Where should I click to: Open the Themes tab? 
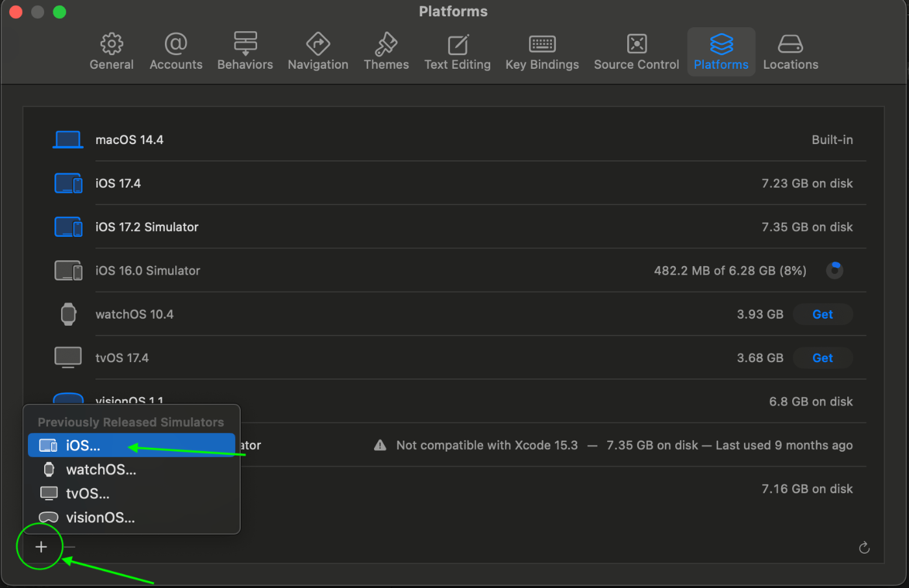[386, 52]
